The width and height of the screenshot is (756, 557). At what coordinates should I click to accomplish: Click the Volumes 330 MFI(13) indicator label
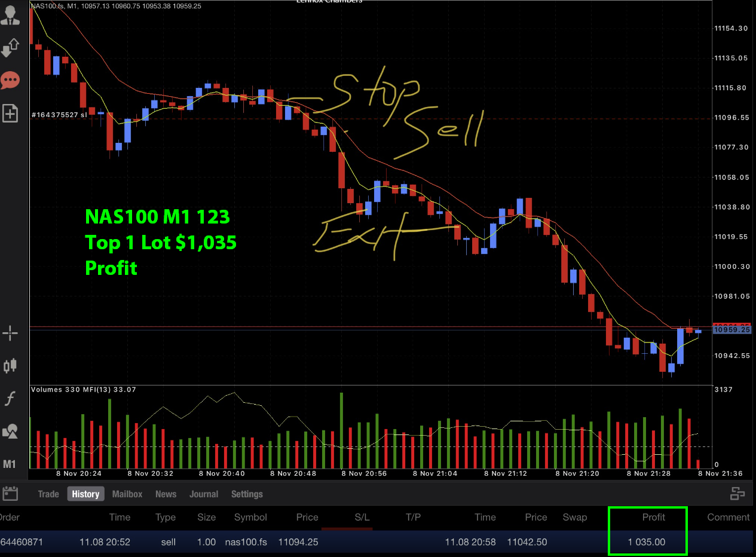(83, 390)
